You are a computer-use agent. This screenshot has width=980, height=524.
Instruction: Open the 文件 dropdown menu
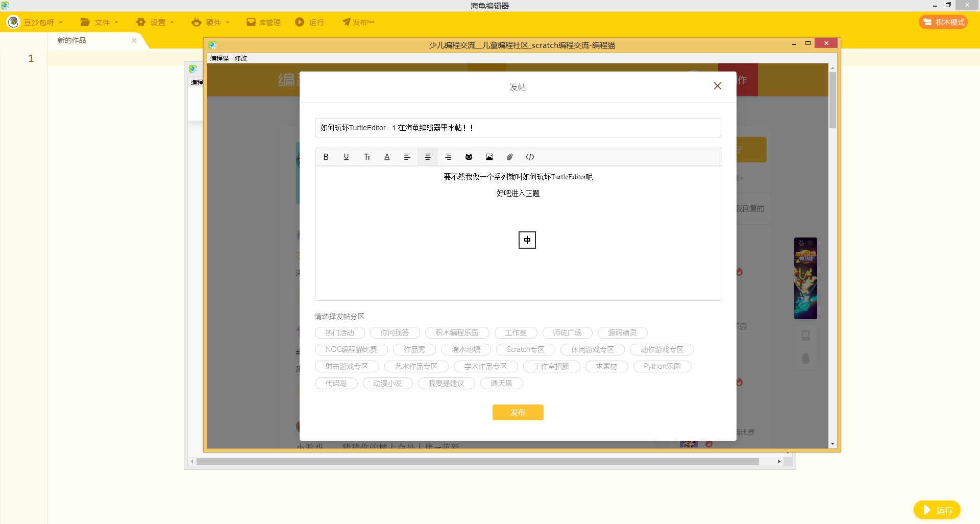click(100, 22)
